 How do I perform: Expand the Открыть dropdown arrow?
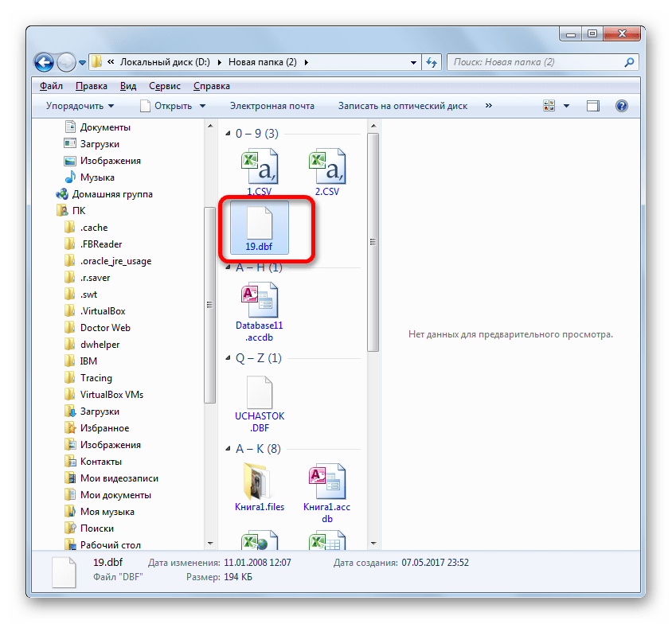[202, 106]
